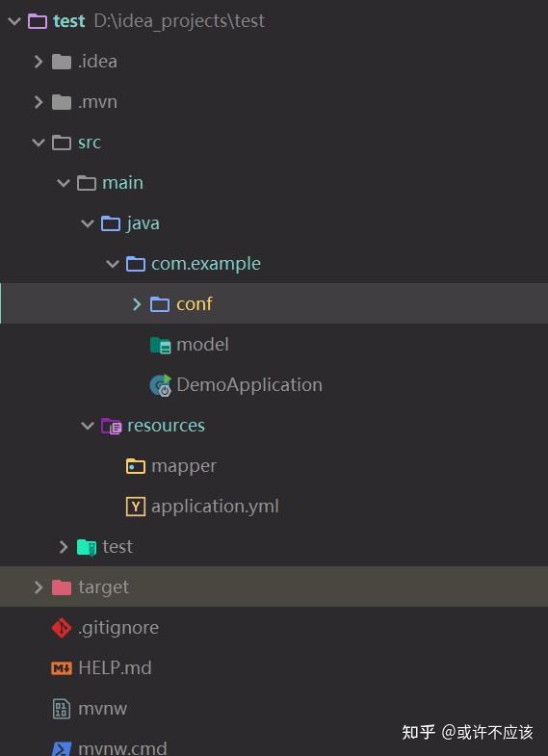
Task: Expand the target folder arrow
Action: (39, 587)
